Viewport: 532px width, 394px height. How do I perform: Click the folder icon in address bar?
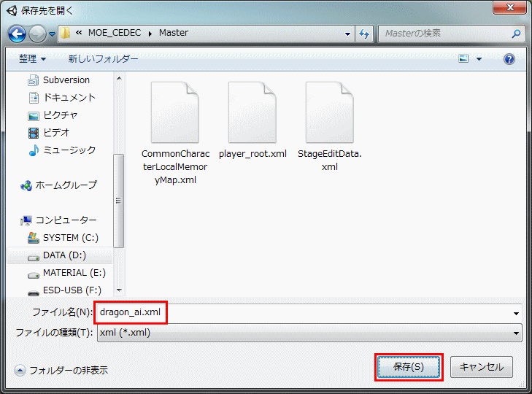pyautogui.click(x=65, y=34)
